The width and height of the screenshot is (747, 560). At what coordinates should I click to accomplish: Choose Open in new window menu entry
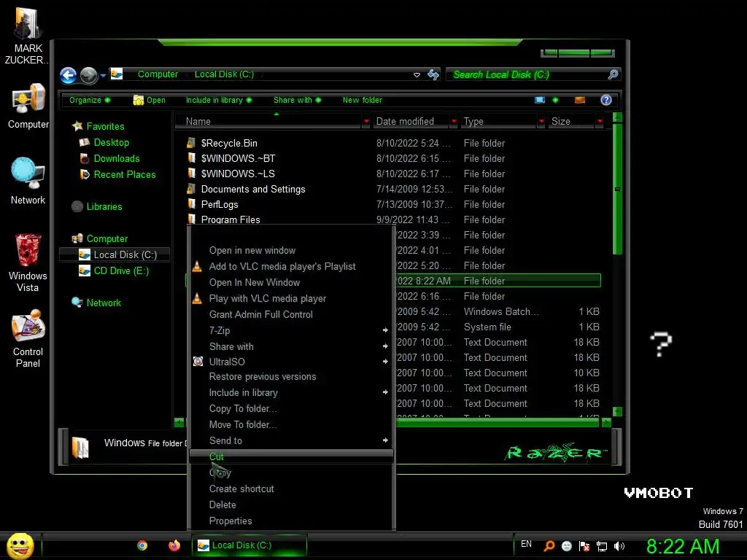tap(252, 251)
